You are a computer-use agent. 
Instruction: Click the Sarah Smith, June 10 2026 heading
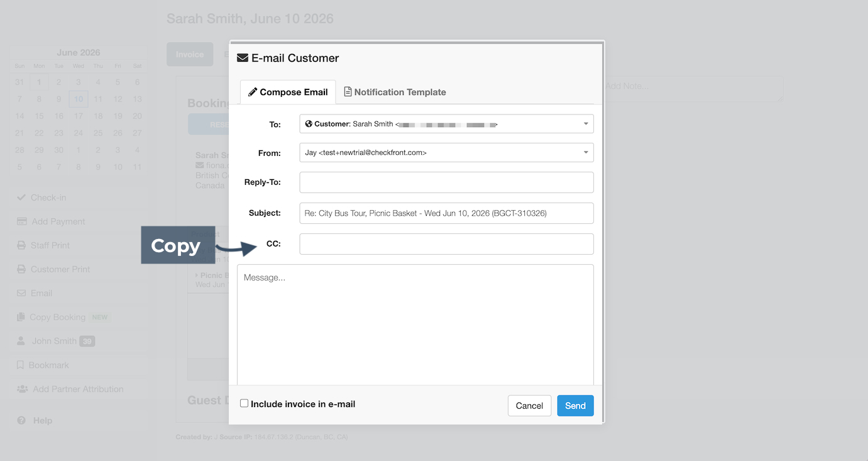pyautogui.click(x=250, y=19)
